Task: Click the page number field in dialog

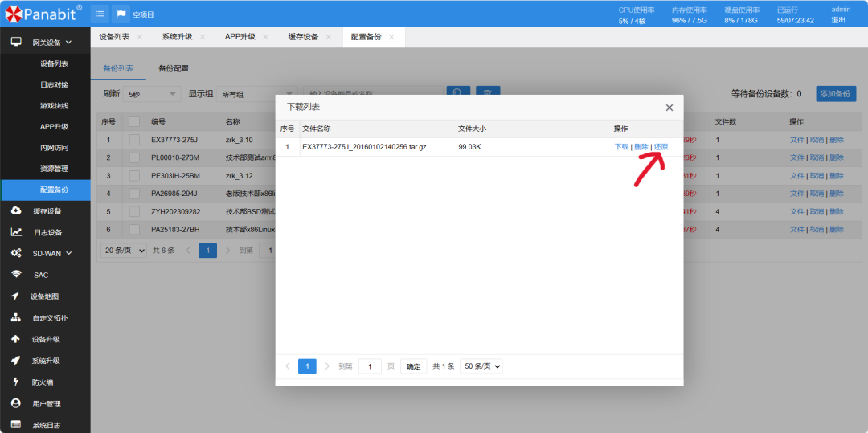Action: point(370,366)
